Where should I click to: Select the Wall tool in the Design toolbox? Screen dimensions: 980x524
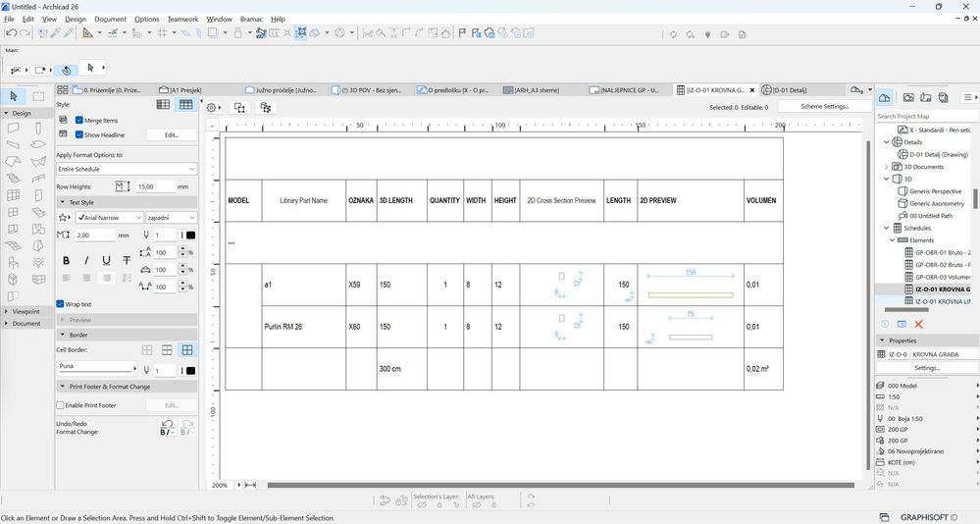13,129
